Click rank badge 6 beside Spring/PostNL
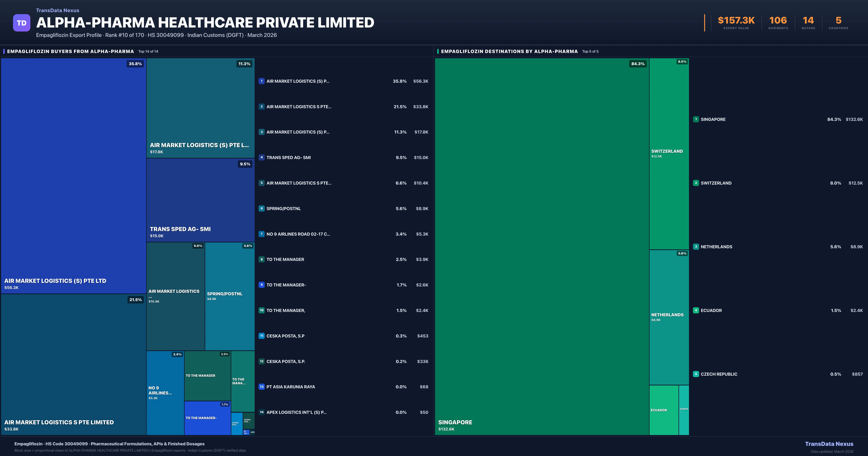Viewport: 868px width, 456px height. [x=261, y=208]
